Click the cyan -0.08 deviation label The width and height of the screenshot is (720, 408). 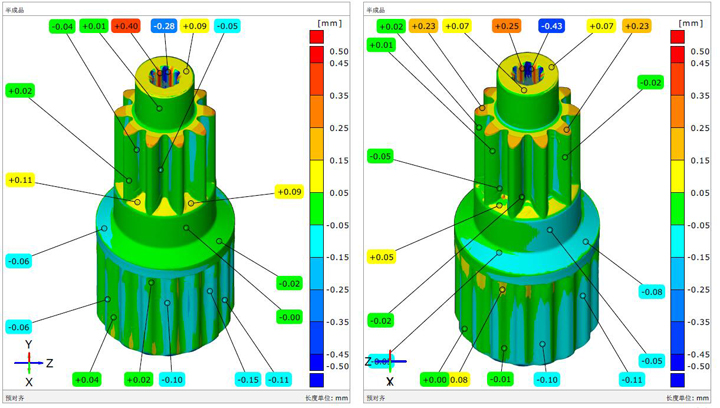[651, 292]
